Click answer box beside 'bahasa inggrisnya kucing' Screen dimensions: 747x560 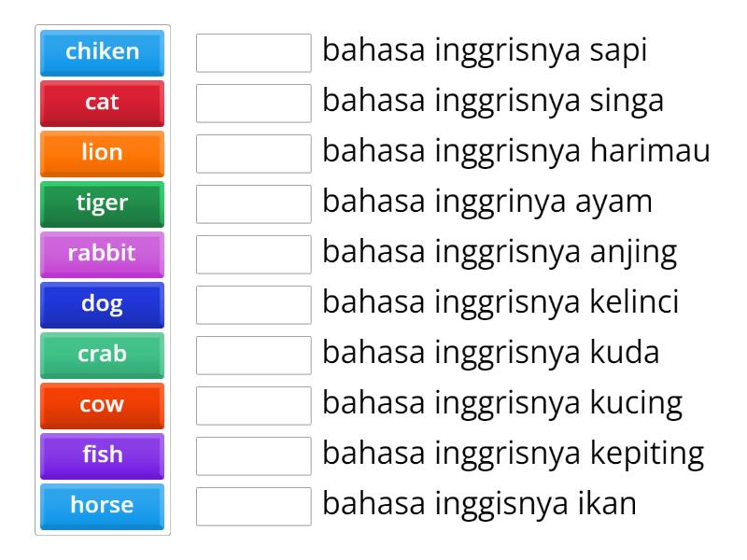tap(254, 405)
